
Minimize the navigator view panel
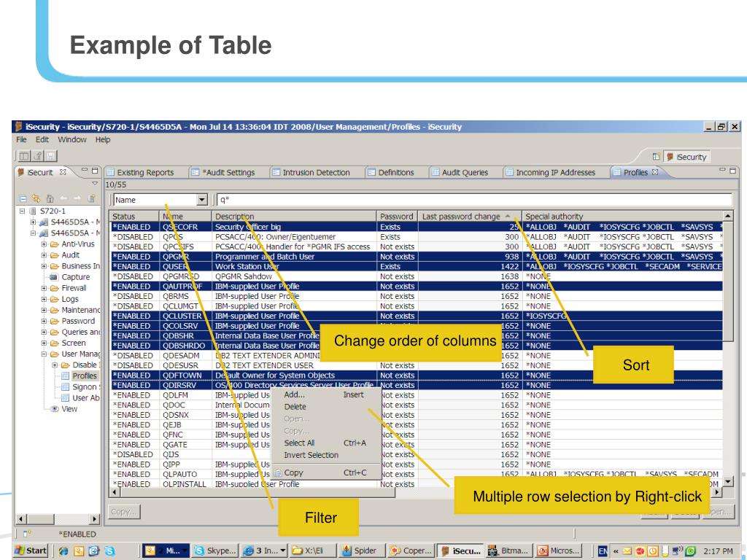pos(85,170)
